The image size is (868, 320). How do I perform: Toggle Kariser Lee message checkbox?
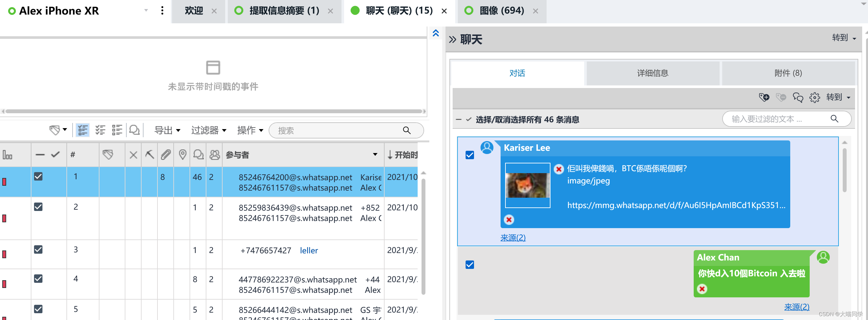point(470,155)
